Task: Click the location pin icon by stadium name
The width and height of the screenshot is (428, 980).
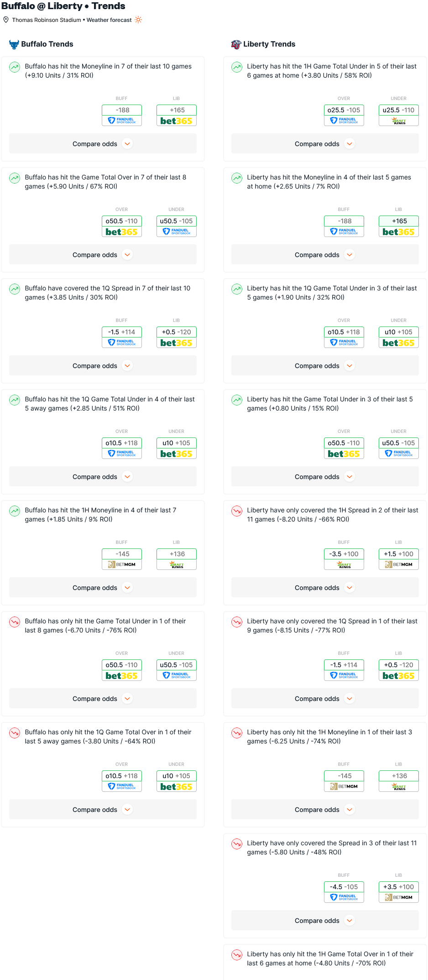Action: pos(6,20)
